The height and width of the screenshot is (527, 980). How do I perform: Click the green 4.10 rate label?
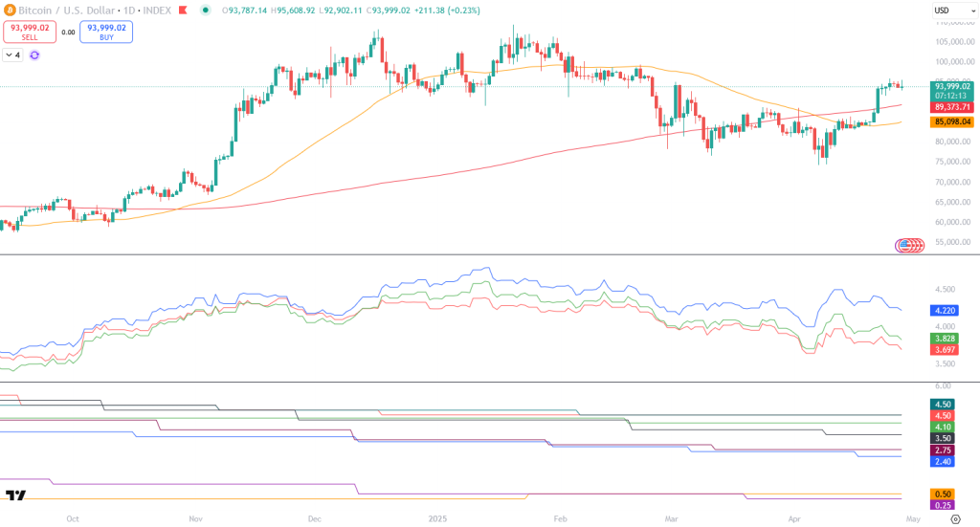click(943, 428)
